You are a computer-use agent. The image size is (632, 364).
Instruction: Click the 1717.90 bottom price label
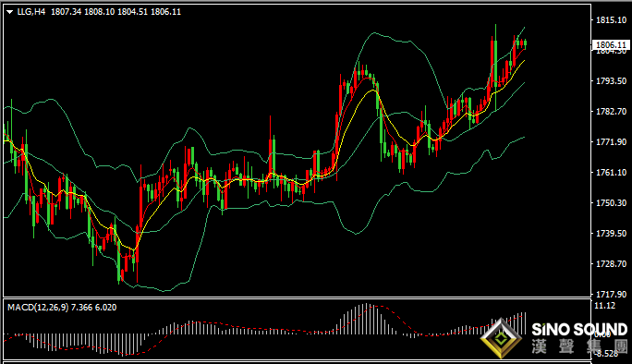click(611, 295)
